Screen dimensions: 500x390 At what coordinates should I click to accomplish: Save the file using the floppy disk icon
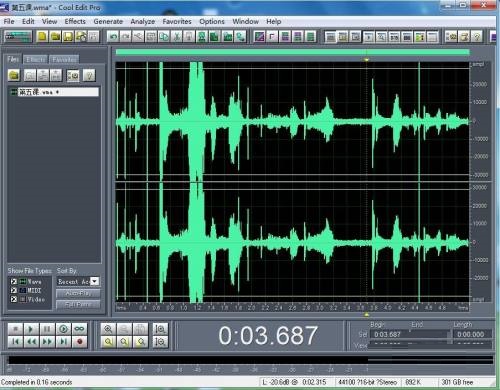pos(68,36)
